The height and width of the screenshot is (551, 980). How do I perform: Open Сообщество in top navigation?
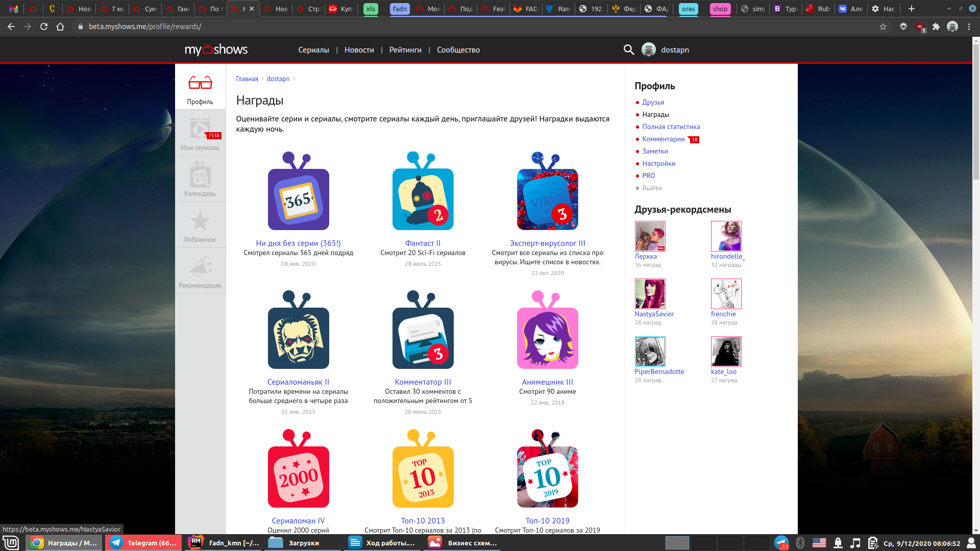(x=458, y=49)
